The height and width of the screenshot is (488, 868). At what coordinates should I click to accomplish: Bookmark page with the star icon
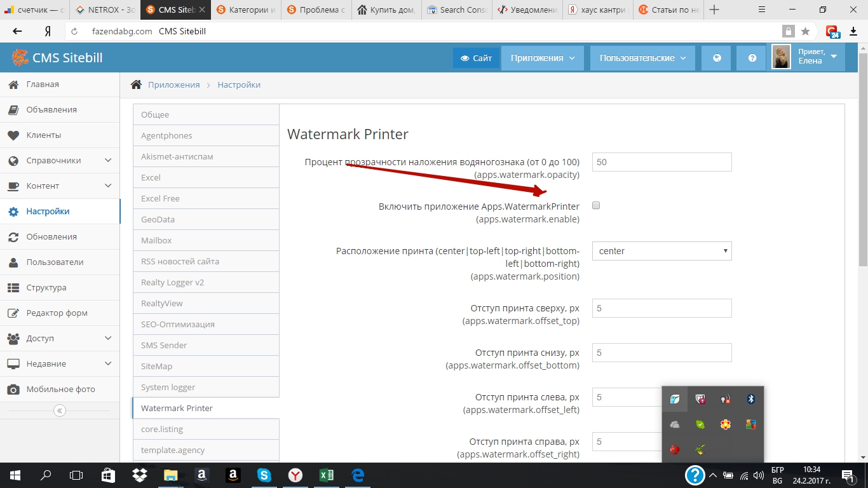pyautogui.click(x=805, y=31)
